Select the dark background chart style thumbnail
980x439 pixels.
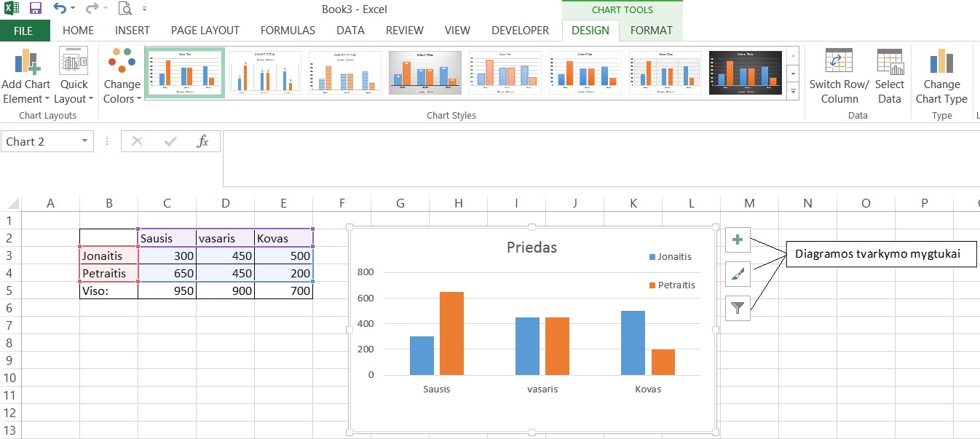pyautogui.click(x=745, y=73)
